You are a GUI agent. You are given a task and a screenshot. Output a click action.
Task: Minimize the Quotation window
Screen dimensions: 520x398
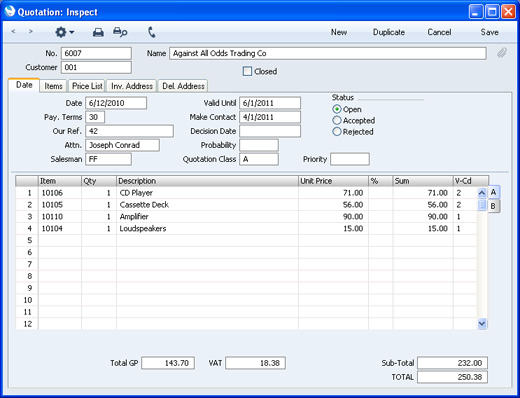click(476, 12)
